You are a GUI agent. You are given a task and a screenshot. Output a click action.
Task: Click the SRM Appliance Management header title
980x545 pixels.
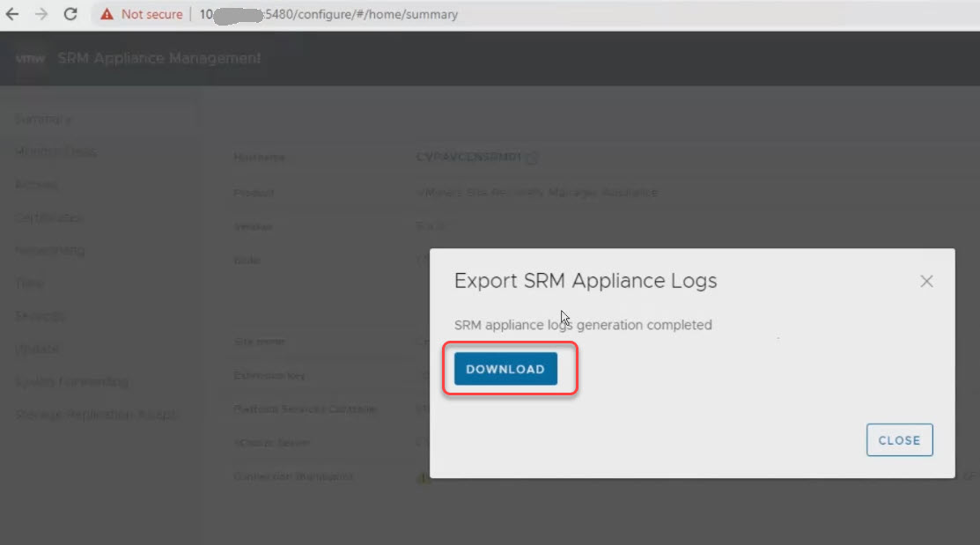[x=159, y=58]
